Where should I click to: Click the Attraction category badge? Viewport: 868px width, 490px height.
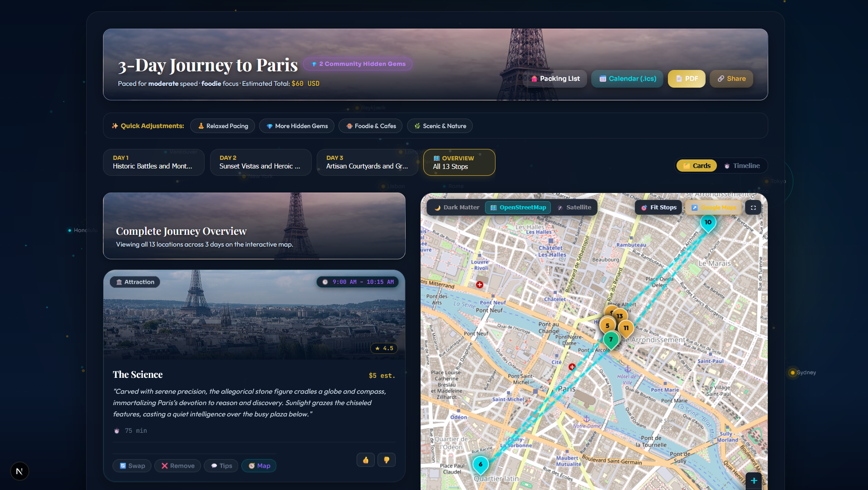point(135,282)
